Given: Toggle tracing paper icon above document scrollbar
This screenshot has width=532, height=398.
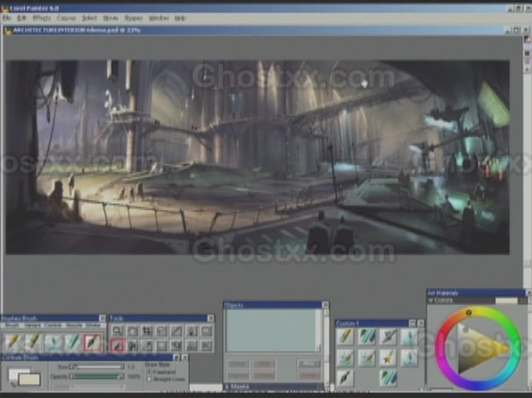Looking at the screenshot, I should click(x=527, y=38).
